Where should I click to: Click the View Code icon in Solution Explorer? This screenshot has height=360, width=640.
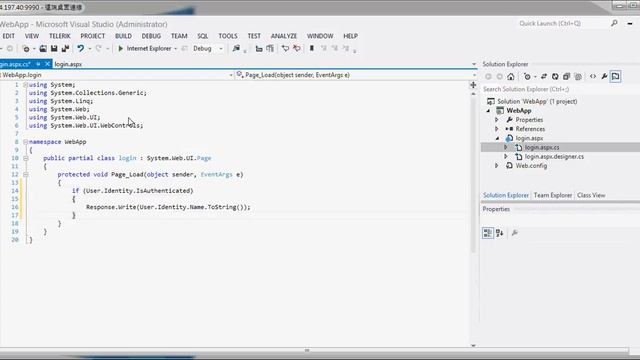593,76
